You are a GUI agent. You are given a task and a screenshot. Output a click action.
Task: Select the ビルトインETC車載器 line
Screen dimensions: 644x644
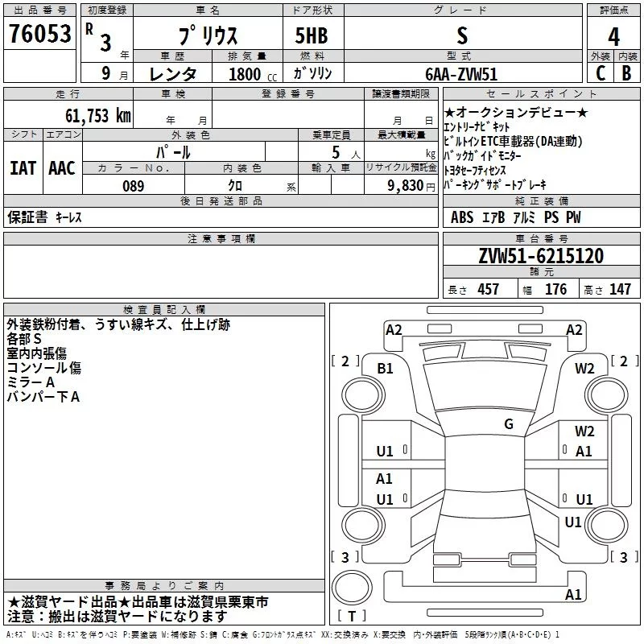pos(513,141)
